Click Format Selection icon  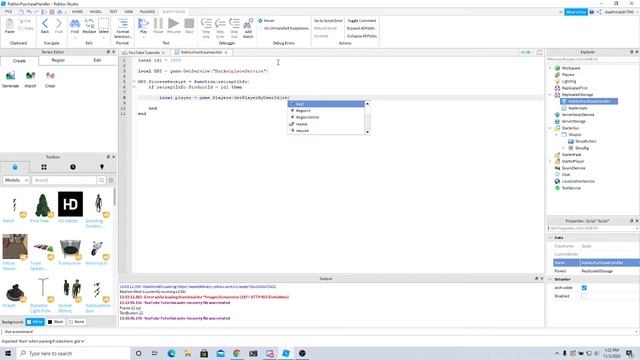tap(122, 23)
